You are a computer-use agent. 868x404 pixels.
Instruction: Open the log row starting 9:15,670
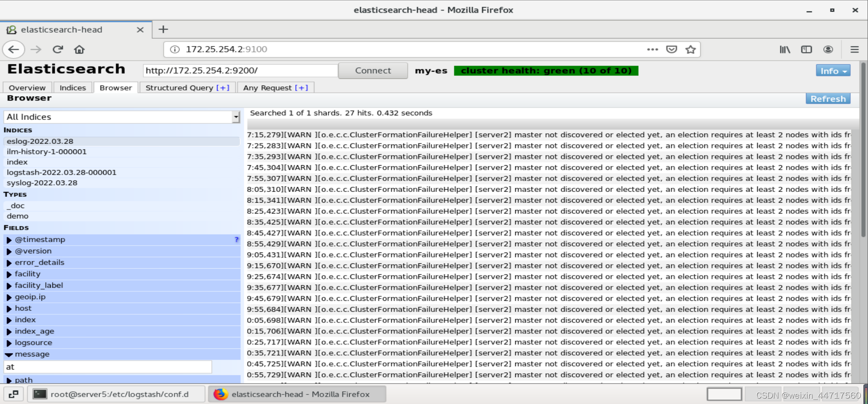pyautogui.click(x=548, y=266)
